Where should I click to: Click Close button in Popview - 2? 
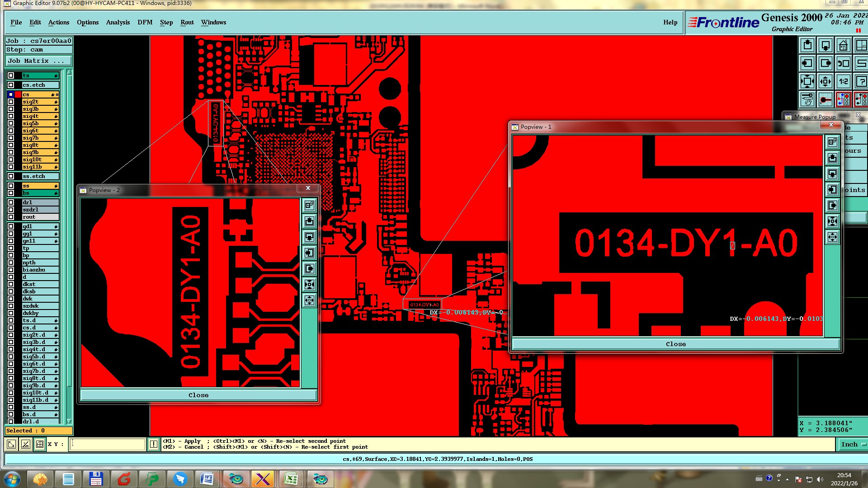click(x=198, y=395)
